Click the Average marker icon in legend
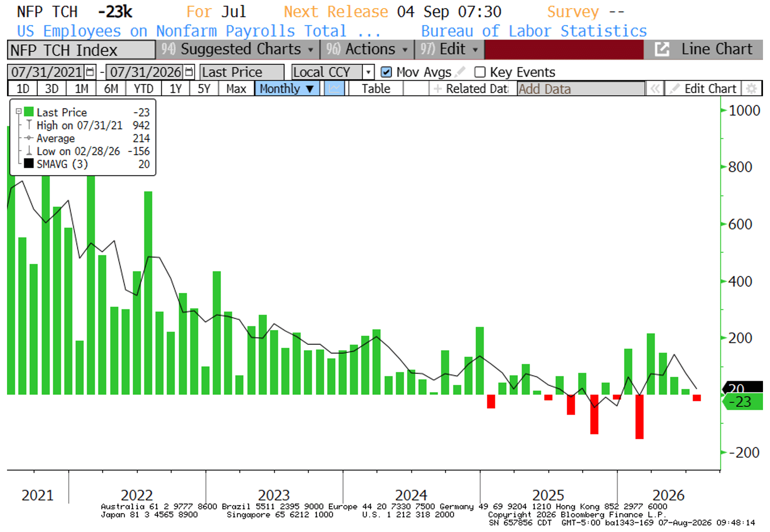770x532 pixels. (29, 138)
